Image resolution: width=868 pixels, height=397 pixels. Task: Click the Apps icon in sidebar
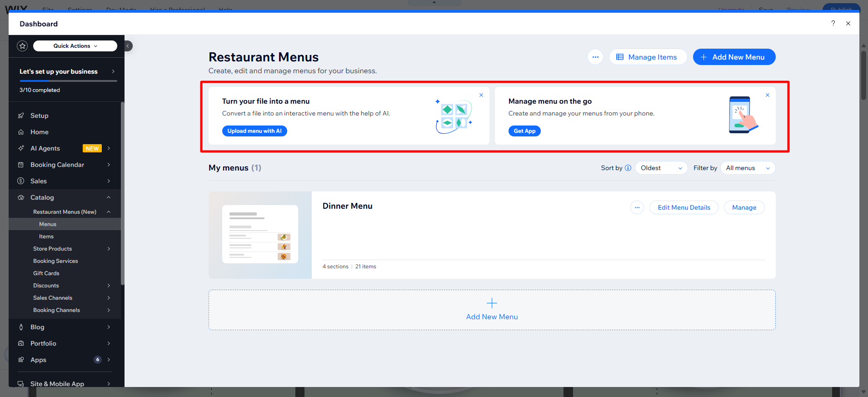click(21, 360)
